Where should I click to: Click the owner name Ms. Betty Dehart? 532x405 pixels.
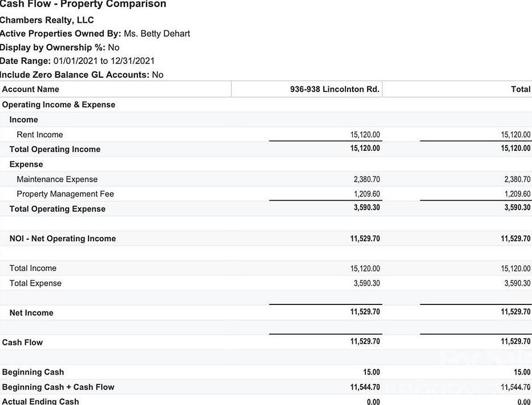157,34
